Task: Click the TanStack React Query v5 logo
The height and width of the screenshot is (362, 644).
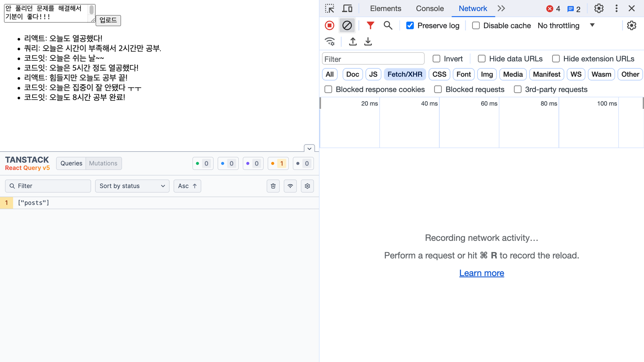Action: (x=27, y=163)
